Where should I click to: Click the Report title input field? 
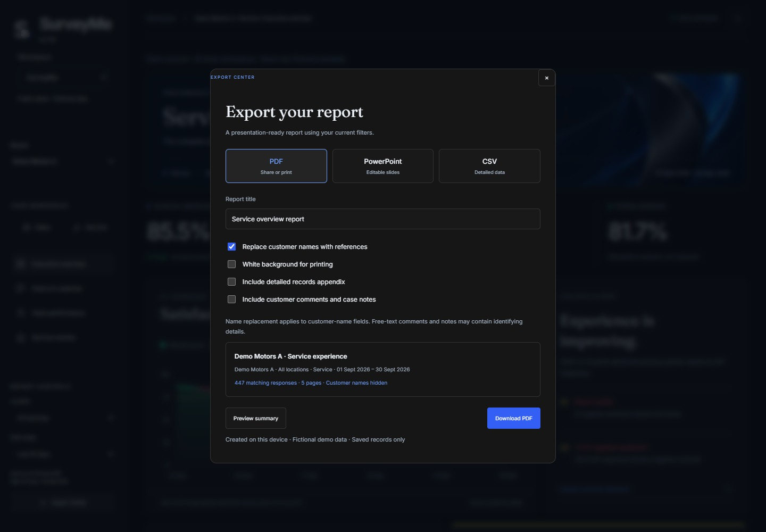tap(383, 219)
